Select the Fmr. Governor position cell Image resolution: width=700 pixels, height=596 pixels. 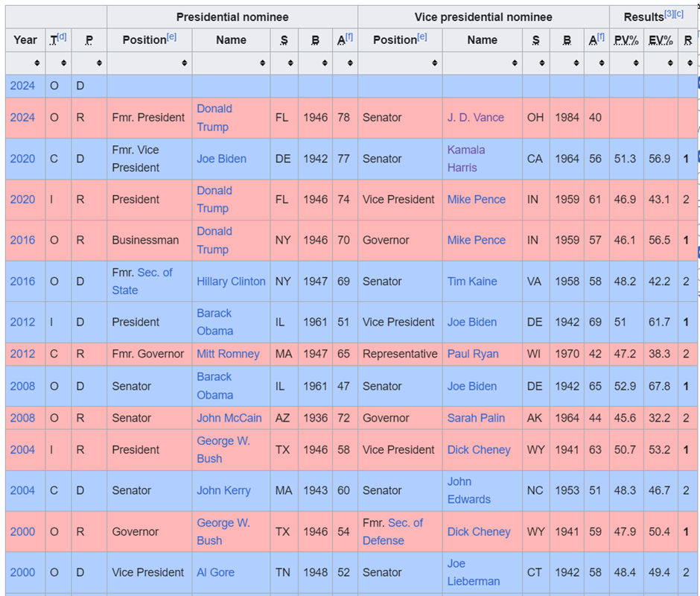150,354
